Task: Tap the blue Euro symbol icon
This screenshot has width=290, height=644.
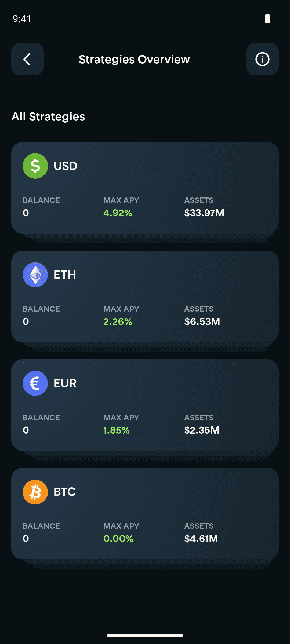Action: (35, 383)
